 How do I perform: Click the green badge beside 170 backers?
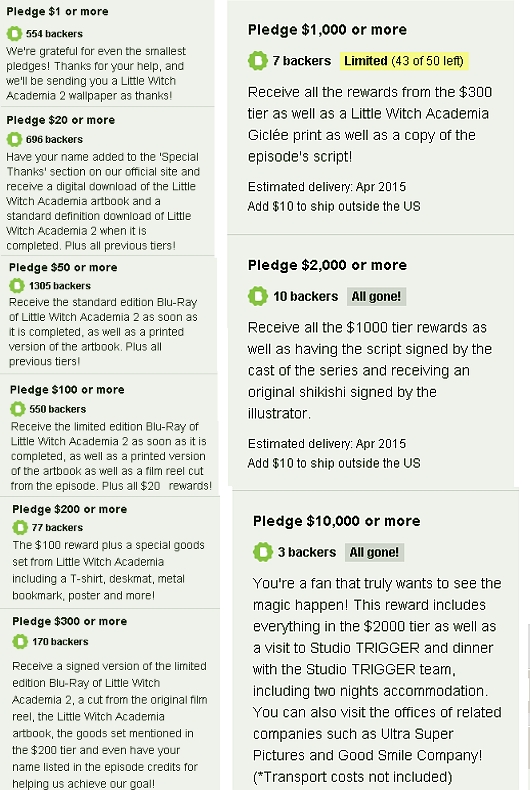(20, 641)
